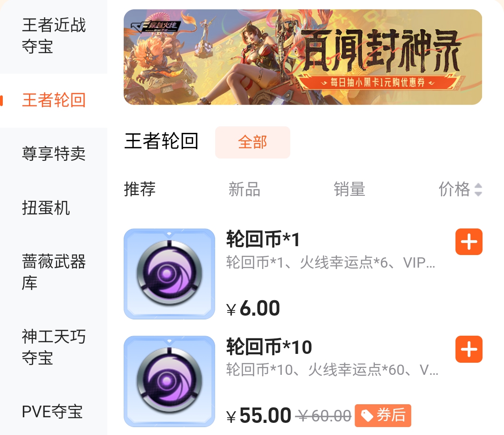This screenshot has width=504, height=435.
Task: Go to 扭蛋机 category
Action: pos(54,207)
